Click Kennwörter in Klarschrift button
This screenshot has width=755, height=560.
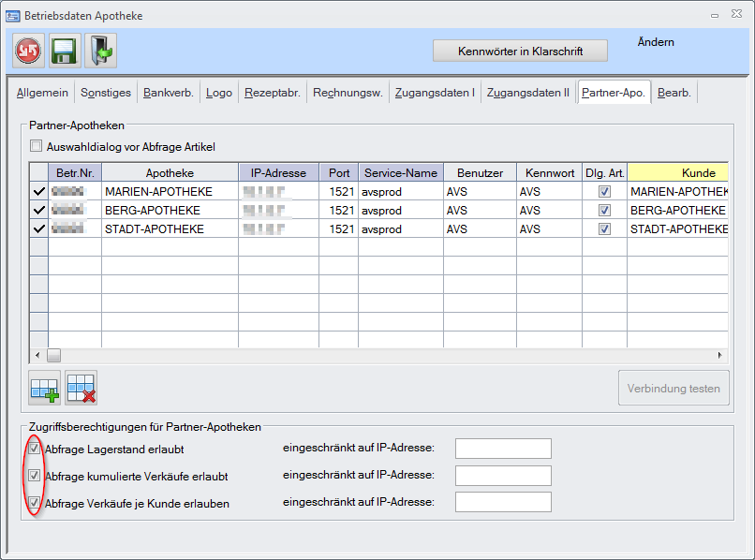(520, 51)
